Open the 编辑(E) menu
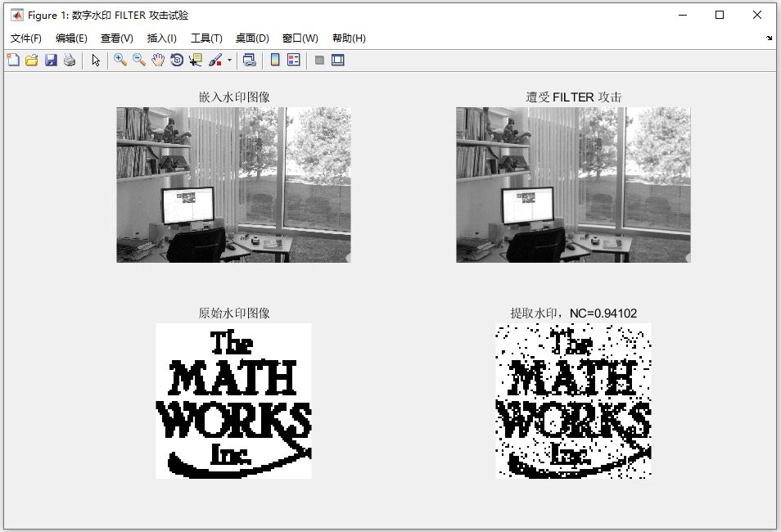 pyautogui.click(x=71, y=38)
